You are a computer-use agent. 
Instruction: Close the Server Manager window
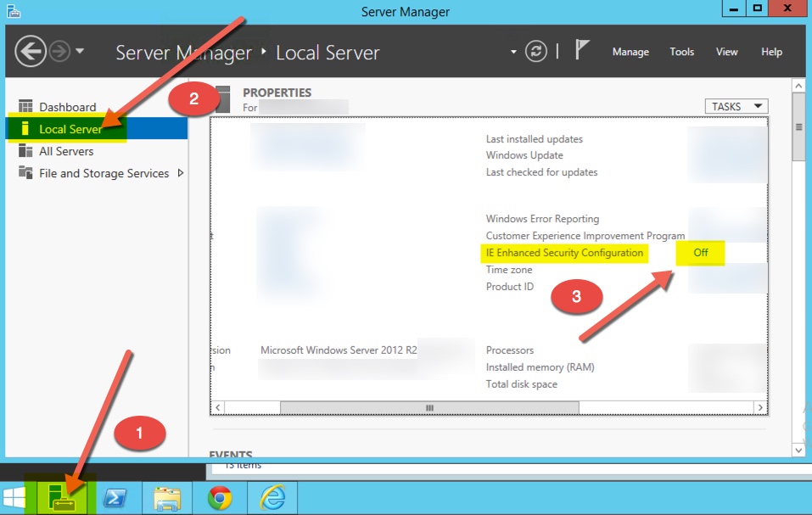(787, 8)
